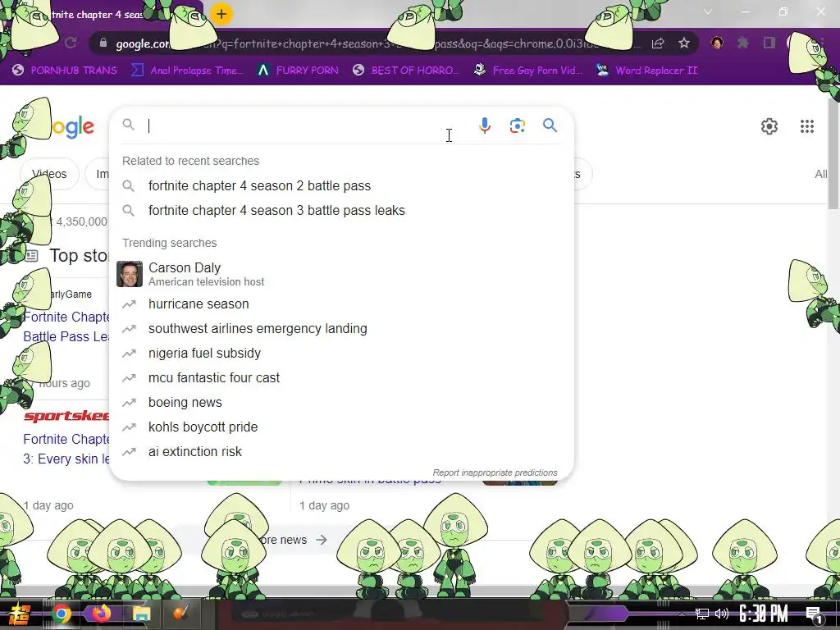Screen dimensions: 840x630
Task: Filter results with the Videos chip
Action: click(x=49, y=174)
